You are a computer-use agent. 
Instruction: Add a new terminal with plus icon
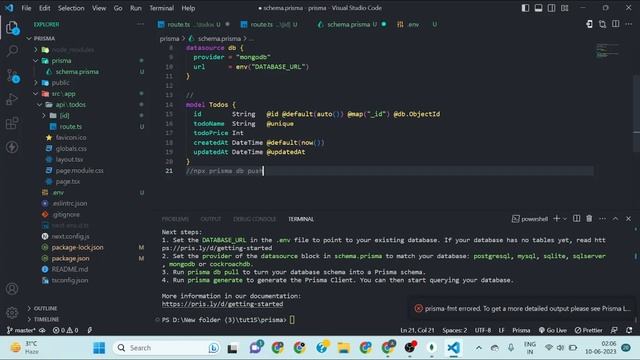coord(556,219)
